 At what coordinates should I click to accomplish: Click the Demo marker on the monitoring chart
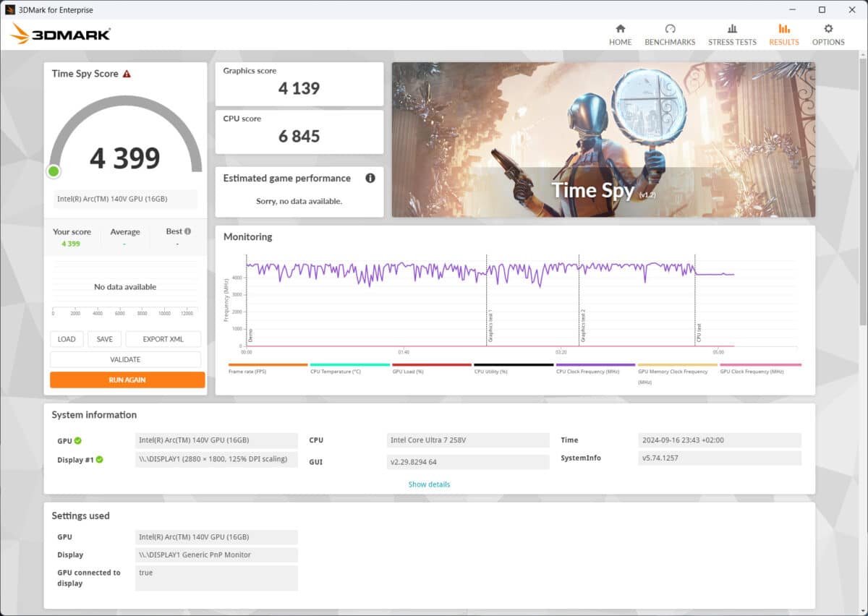coord(250,336)
